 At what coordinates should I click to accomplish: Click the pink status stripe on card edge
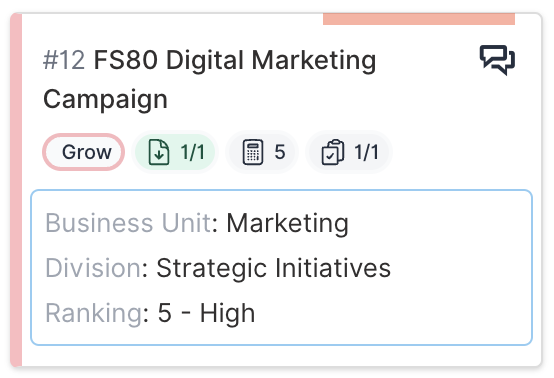(x=16, y=190)
